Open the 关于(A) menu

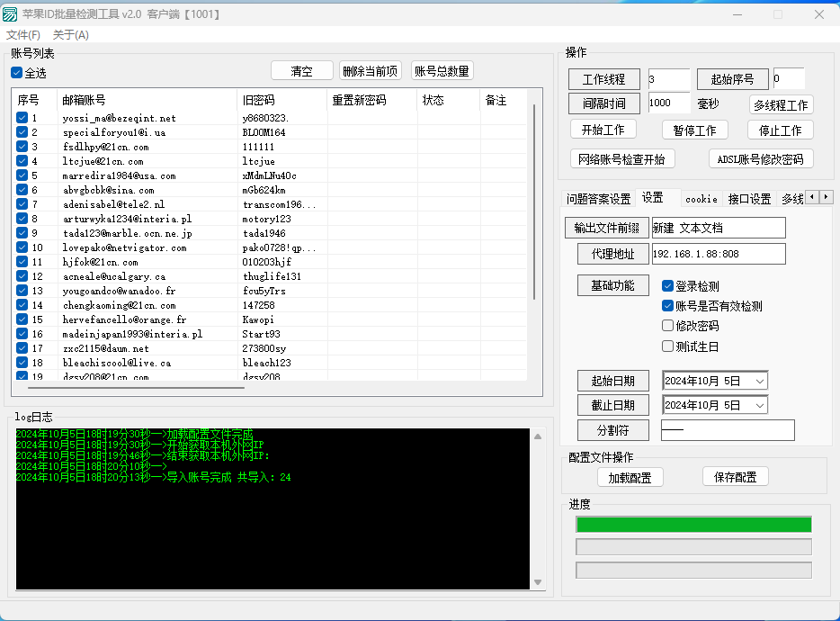[71, 35]
